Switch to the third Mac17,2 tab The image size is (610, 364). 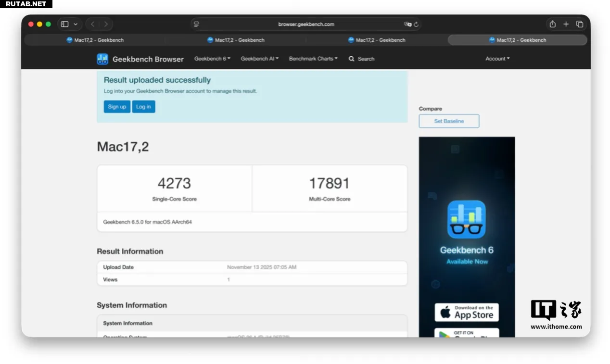[x=376, y=40]
